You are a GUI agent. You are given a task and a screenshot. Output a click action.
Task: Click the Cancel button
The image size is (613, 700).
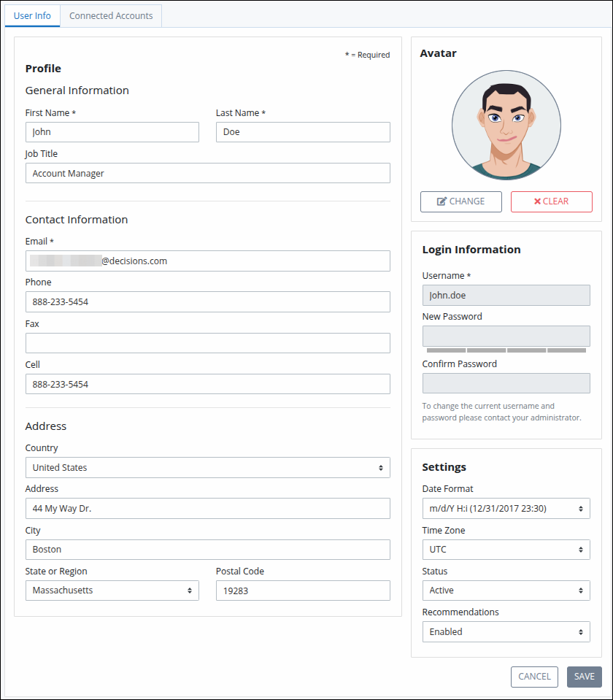(x=534, y=677)
